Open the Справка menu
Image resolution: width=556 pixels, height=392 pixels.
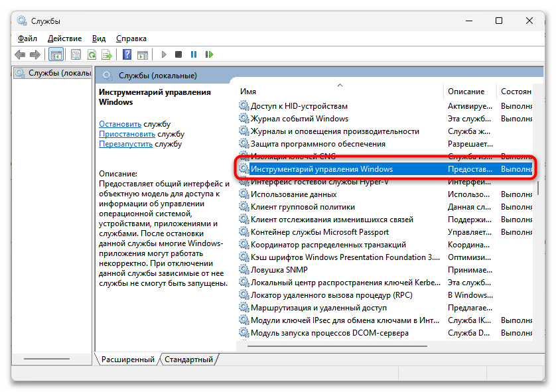pyautogui.click(x=131, y=38)
